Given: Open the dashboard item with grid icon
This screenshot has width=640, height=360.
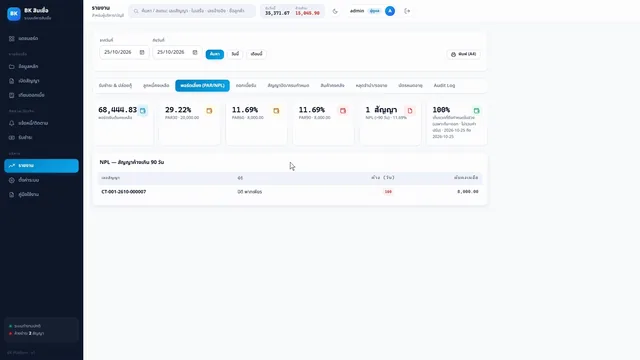Looking at the screenshot, I should point(41,38).
